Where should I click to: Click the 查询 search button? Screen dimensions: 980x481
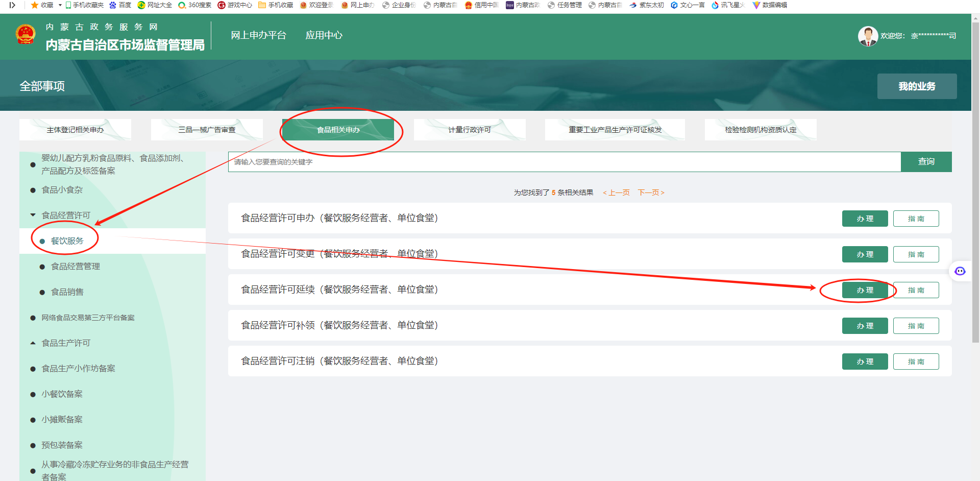[926, 162]
